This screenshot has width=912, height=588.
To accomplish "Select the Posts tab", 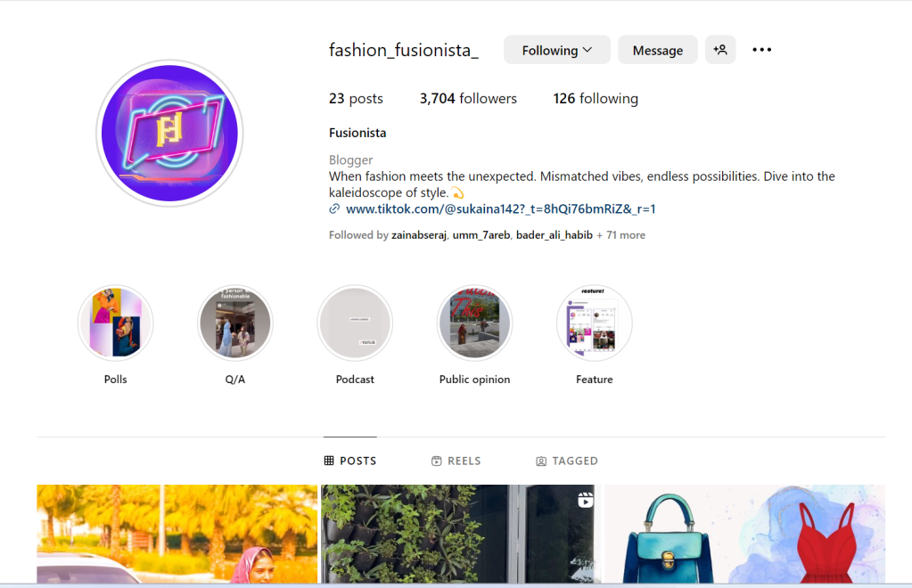I will point(350,461).
